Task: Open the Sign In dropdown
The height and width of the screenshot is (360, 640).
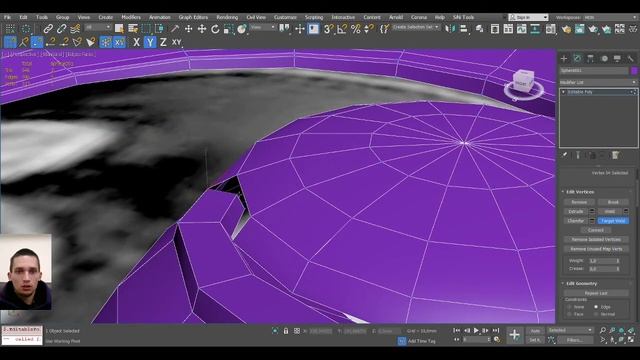Action: coord(528,17)
